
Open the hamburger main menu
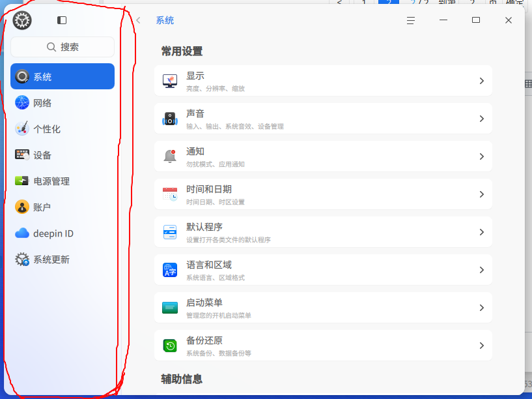click(x=410, y=20)
